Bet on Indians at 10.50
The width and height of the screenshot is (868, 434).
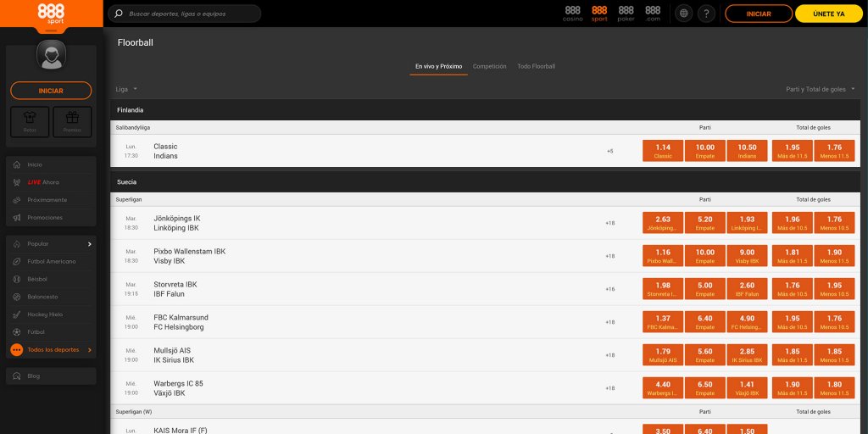(747, 151)
